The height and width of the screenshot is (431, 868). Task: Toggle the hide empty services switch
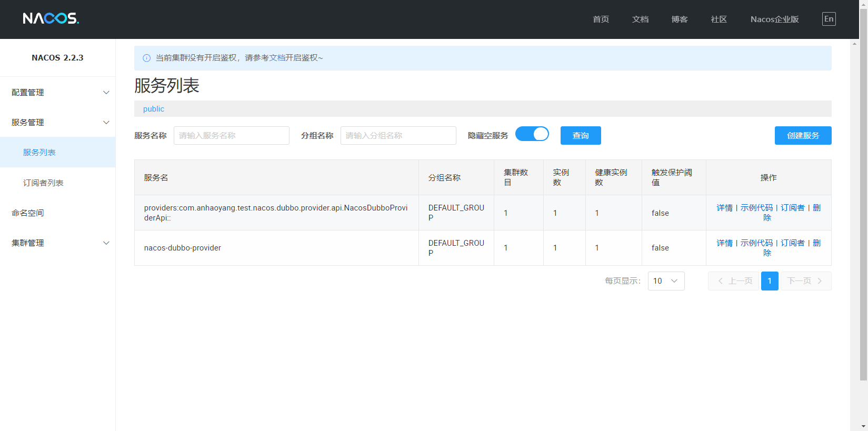pos(532,134)
